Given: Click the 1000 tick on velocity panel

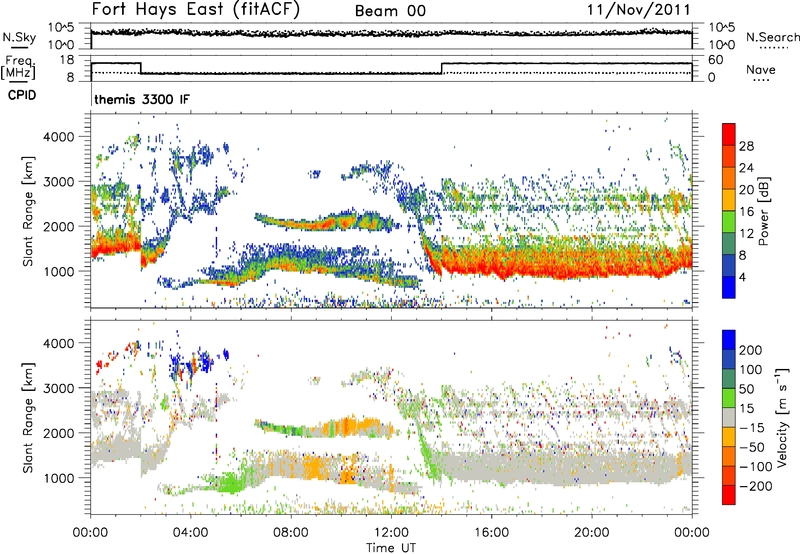Looking at the screenshot, I should [x=58, y=478].
